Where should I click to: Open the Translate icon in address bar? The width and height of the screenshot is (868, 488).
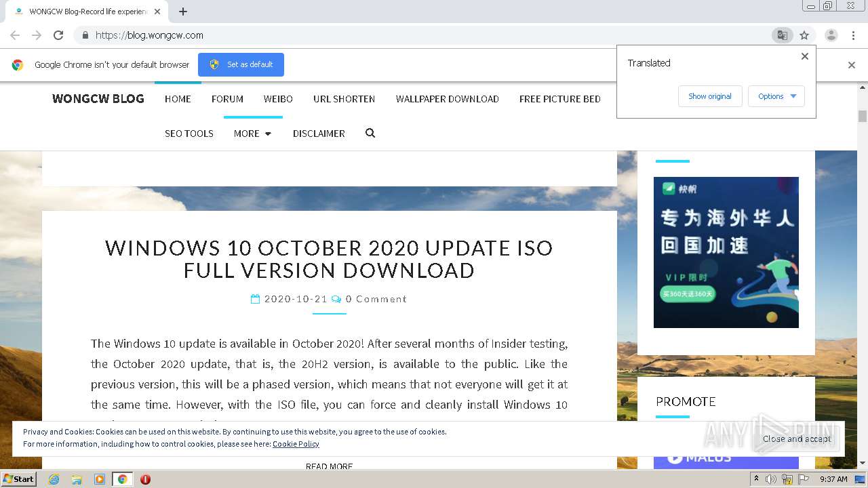click(x=782, y=35)
